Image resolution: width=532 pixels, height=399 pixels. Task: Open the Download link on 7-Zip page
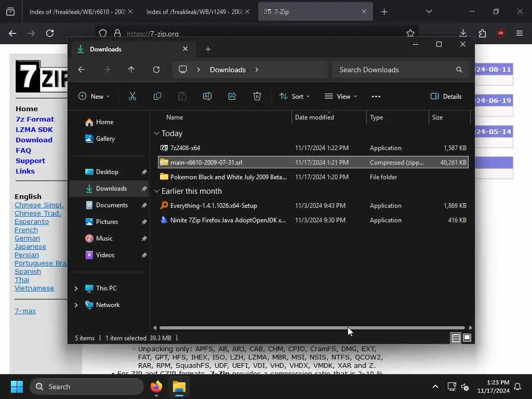[34, 140]
